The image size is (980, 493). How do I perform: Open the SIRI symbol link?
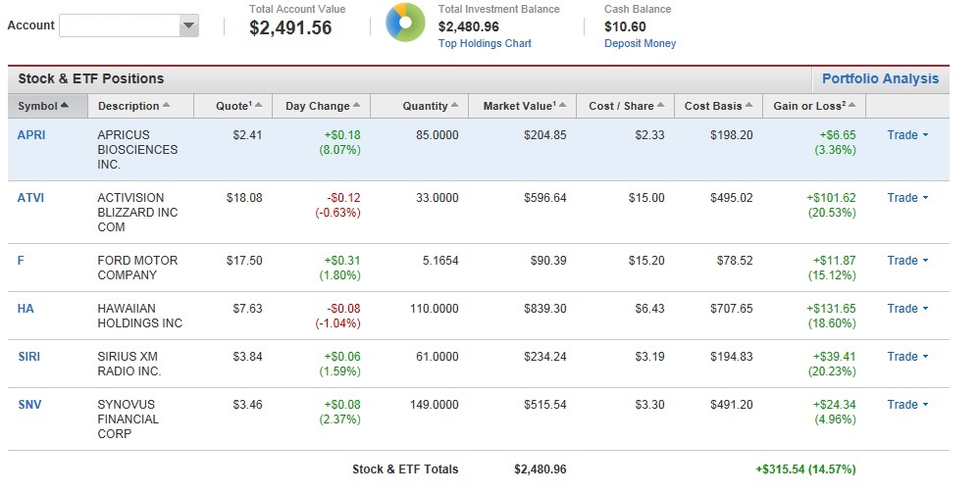point(28,357)
